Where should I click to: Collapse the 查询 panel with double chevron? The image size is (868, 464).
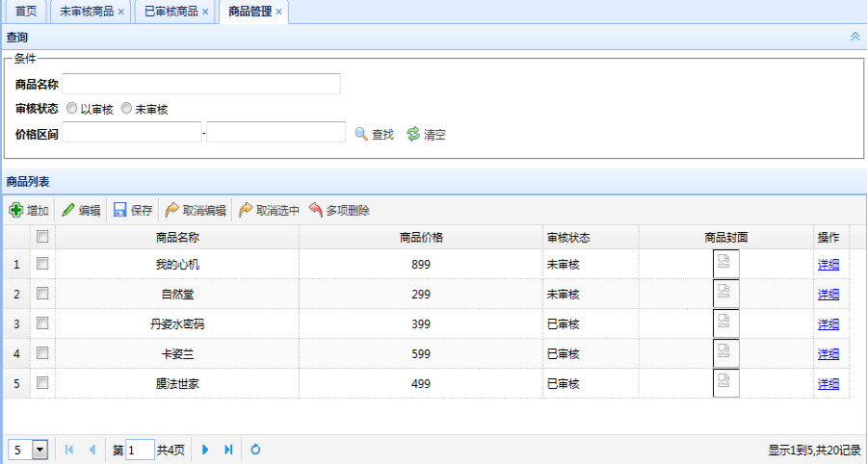tap(855, 36)
